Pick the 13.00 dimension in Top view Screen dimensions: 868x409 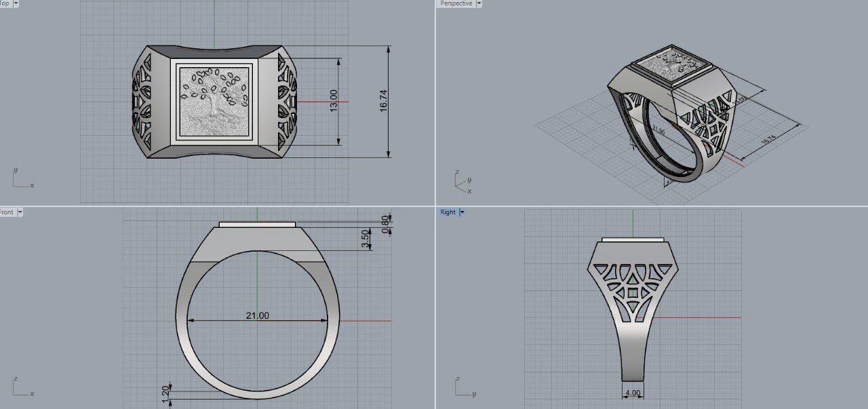[x=333, y=101]
